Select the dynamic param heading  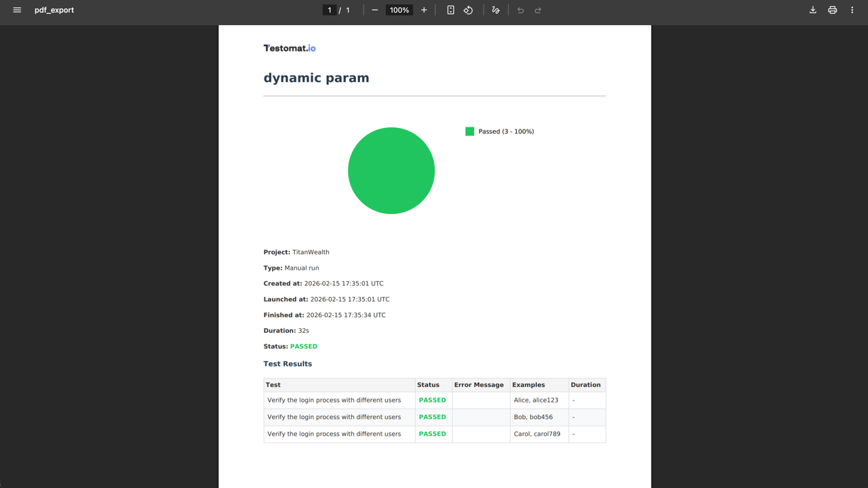316,77
